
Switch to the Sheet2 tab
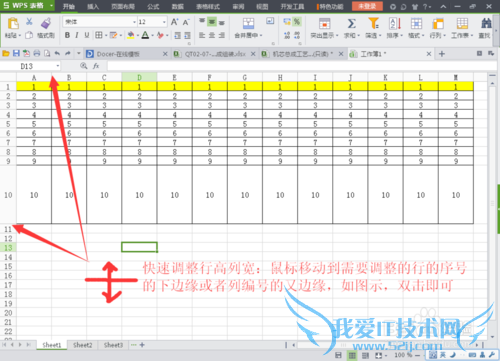click(x=82, y=345)
